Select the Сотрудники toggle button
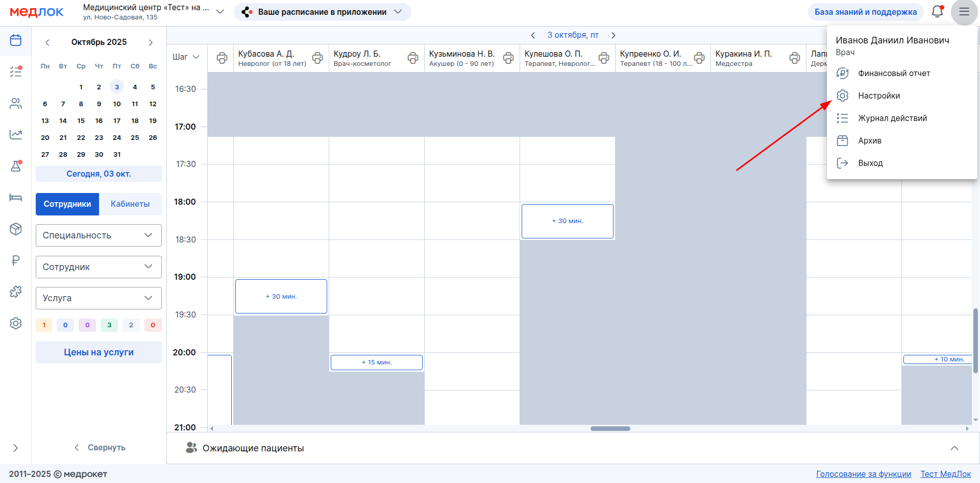This screenshot has width=980, height=483. point(67,204)
